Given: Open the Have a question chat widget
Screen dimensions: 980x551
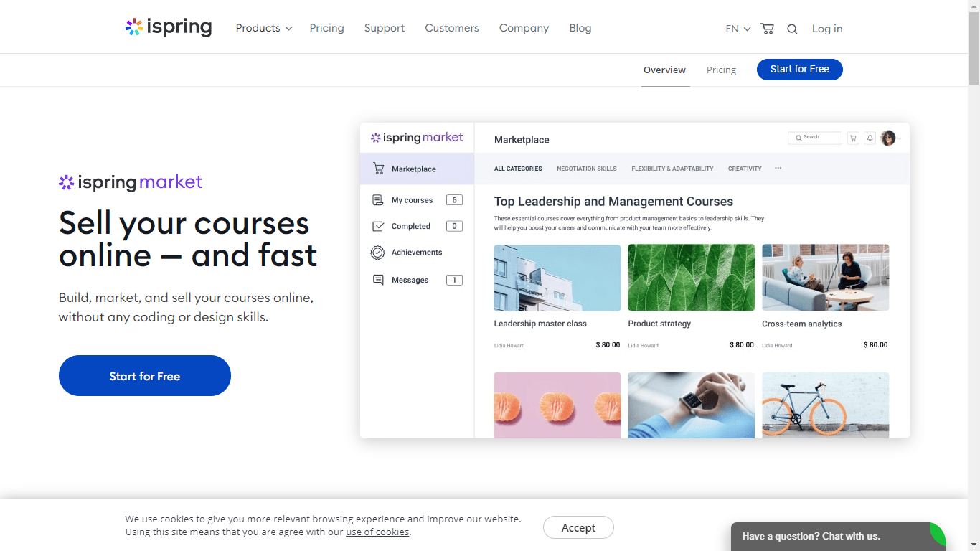Looking at the screenshot, I should [x=839, y=536].
